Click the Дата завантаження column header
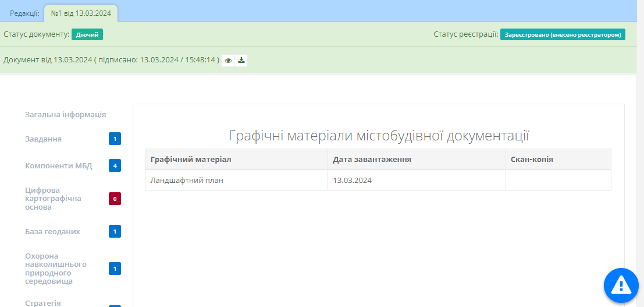 372,160
